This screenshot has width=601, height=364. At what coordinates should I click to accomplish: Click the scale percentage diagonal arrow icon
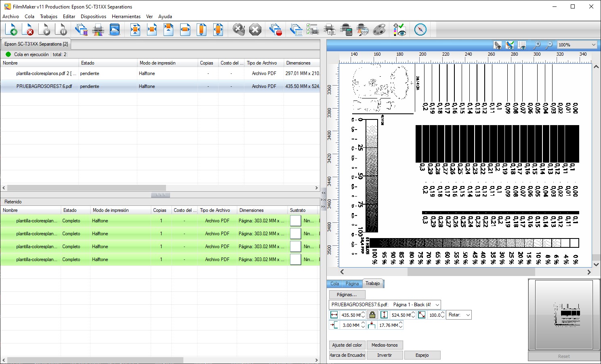click(x=422, y=315)
